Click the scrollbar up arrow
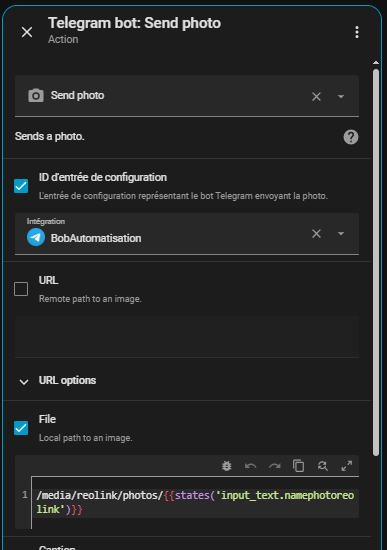 (x=376, y=63)
